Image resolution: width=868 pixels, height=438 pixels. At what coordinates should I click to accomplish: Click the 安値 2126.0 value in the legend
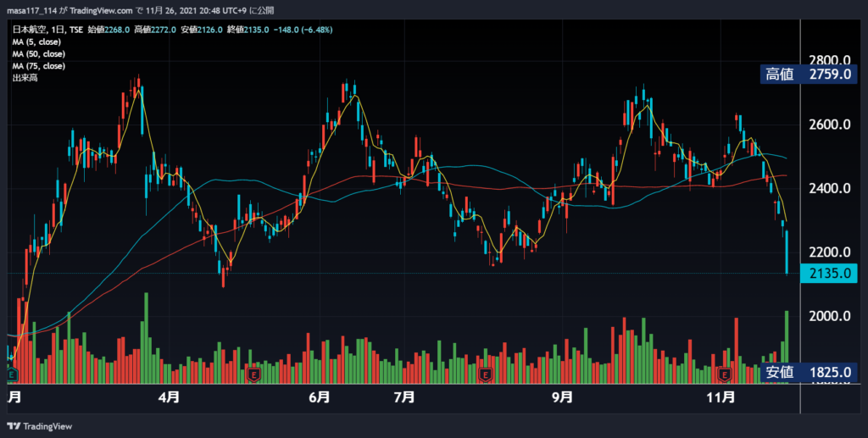point(202,30)
